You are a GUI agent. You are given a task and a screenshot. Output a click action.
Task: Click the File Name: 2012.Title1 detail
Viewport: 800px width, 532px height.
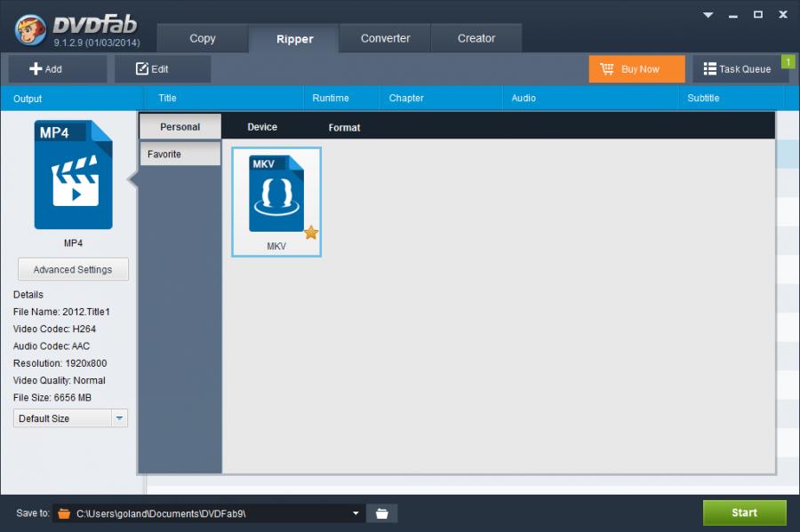point(61,312)
